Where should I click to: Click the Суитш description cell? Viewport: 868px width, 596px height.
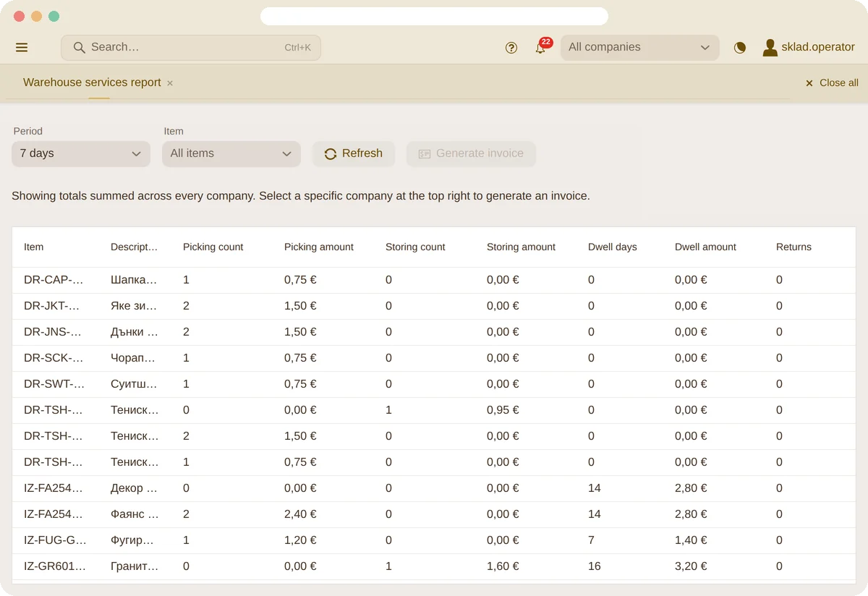click(135, 384)
